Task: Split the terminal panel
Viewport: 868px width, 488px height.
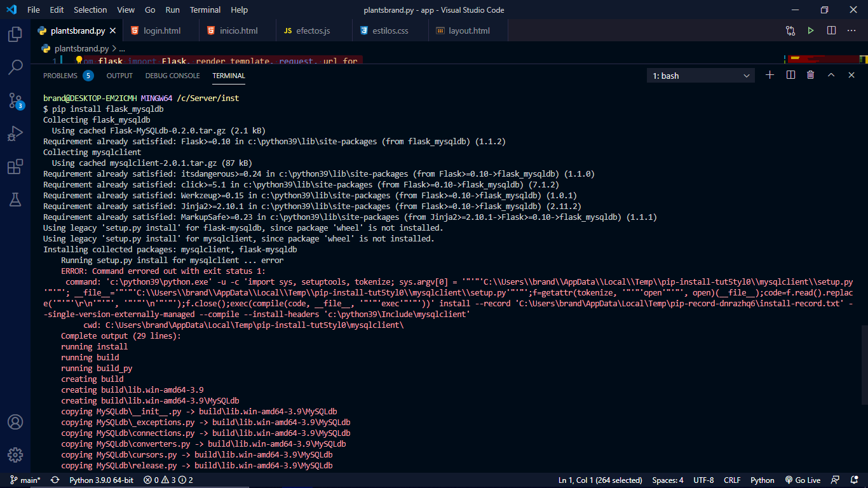Action: 790,75
